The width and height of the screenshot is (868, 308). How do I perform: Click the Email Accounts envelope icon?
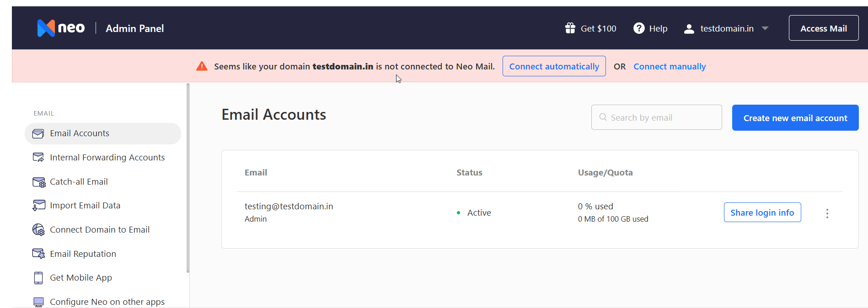click(x=38, y=133)
